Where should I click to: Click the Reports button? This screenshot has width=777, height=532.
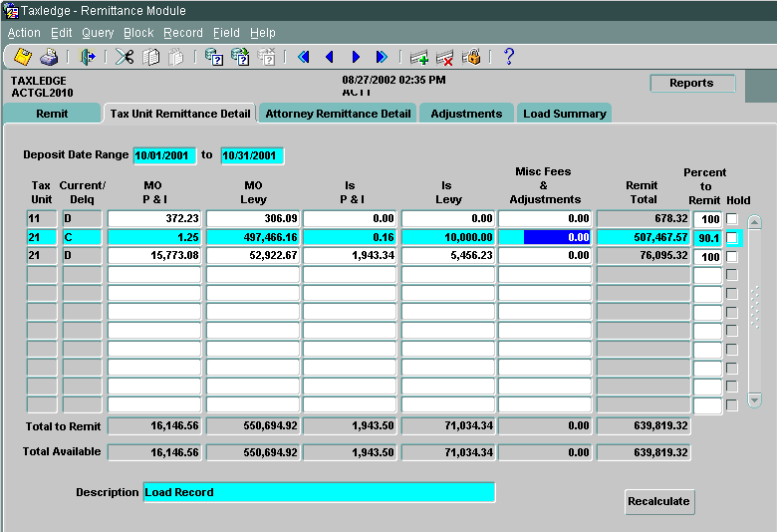point(691,84)
